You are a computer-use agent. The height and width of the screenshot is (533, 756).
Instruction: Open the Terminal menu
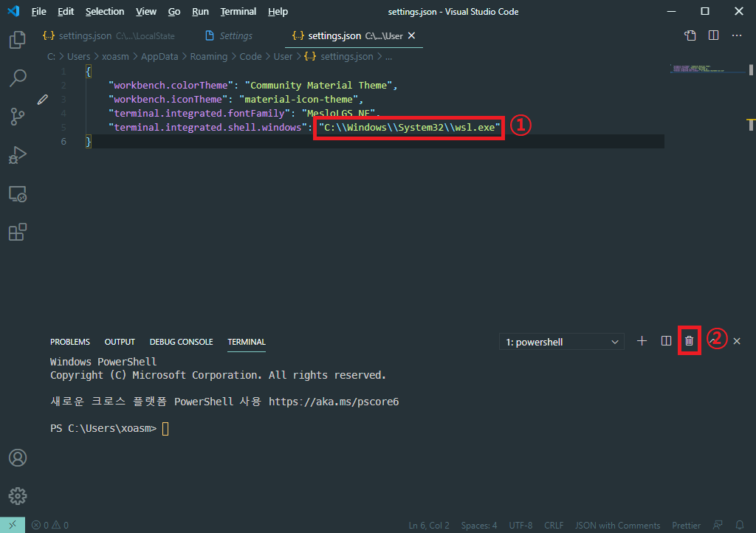238,12
